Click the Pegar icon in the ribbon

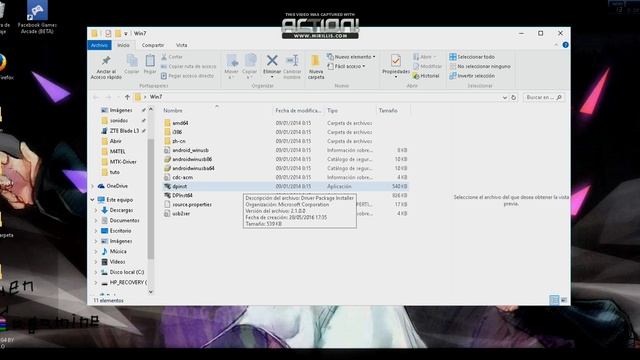point(150,64)
